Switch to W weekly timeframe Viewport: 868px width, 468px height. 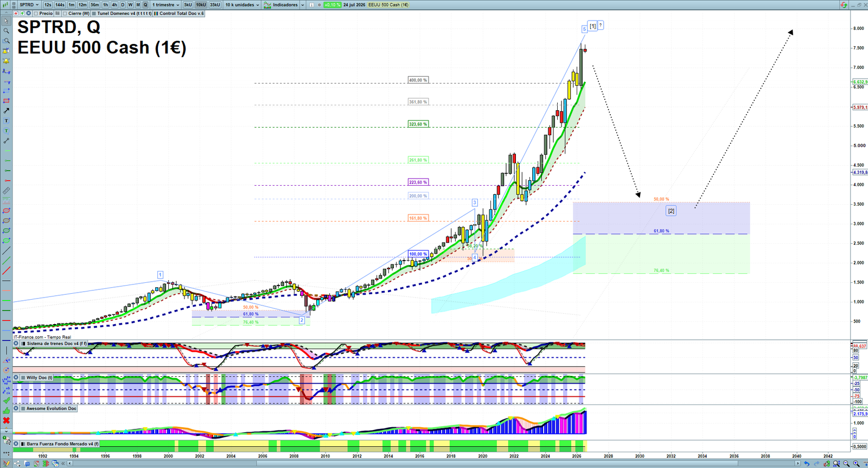tap(130, 5)
